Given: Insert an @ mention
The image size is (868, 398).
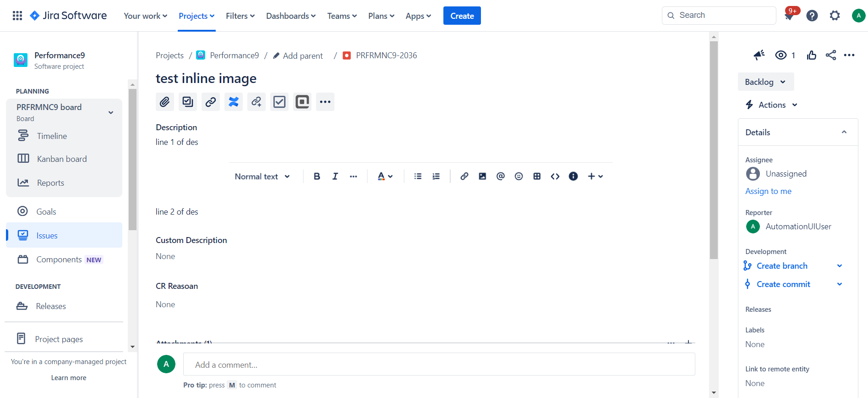Looking at the screenshot, I should [x=501, y=177].
